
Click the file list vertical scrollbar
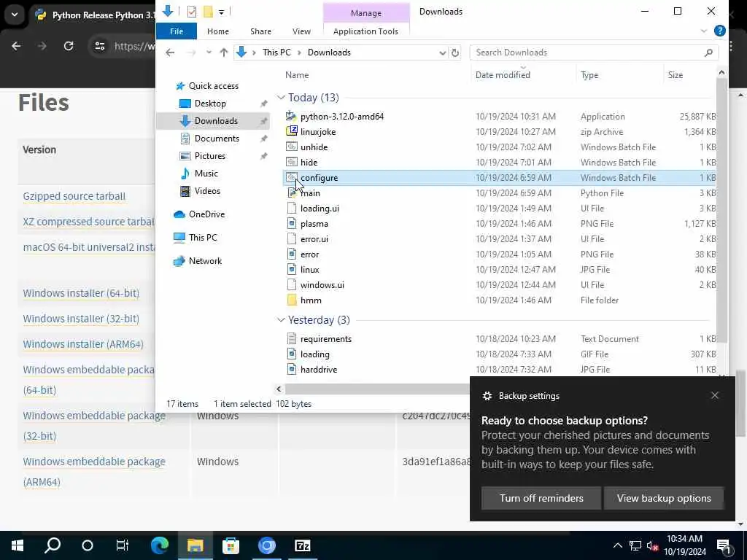click(x=721, y=209)
